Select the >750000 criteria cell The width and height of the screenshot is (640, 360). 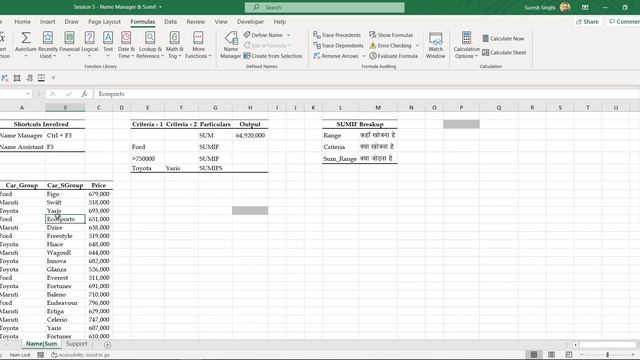(147, 158)
